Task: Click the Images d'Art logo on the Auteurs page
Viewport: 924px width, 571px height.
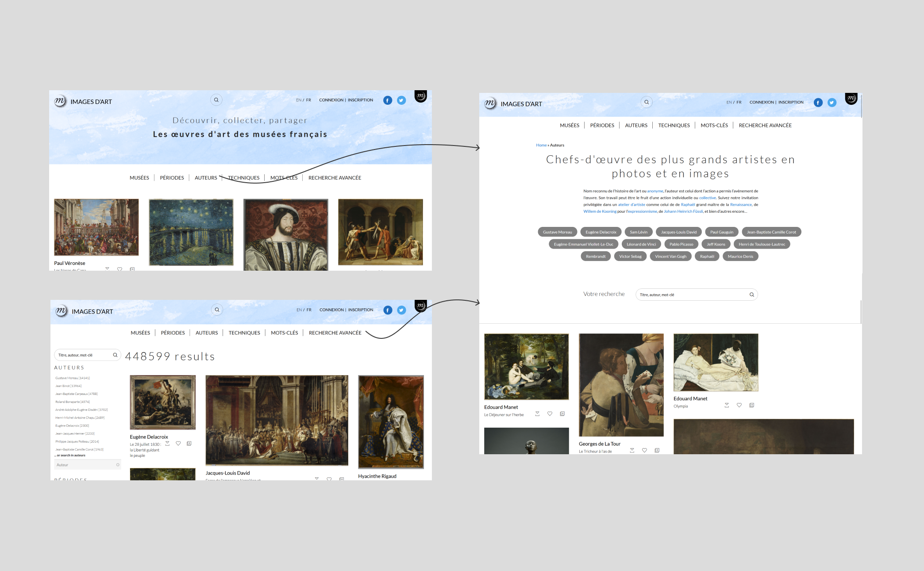Action: (513, 103)
